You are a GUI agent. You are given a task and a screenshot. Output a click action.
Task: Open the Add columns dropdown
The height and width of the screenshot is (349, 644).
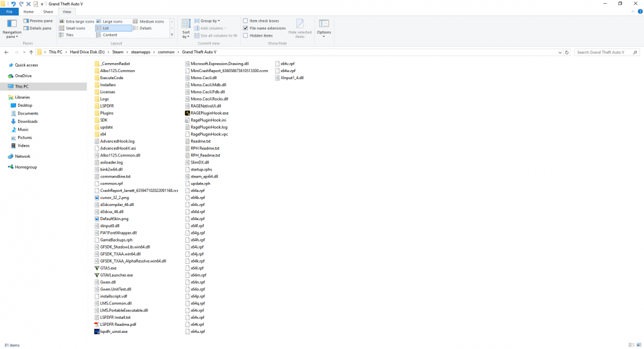click(x=211, y=28)
